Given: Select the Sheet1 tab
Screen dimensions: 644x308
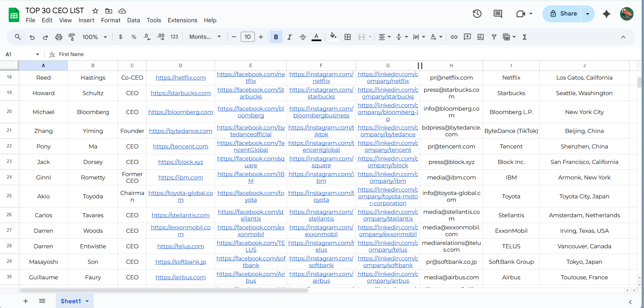Looking at the screenshot, I should point(74,301).
